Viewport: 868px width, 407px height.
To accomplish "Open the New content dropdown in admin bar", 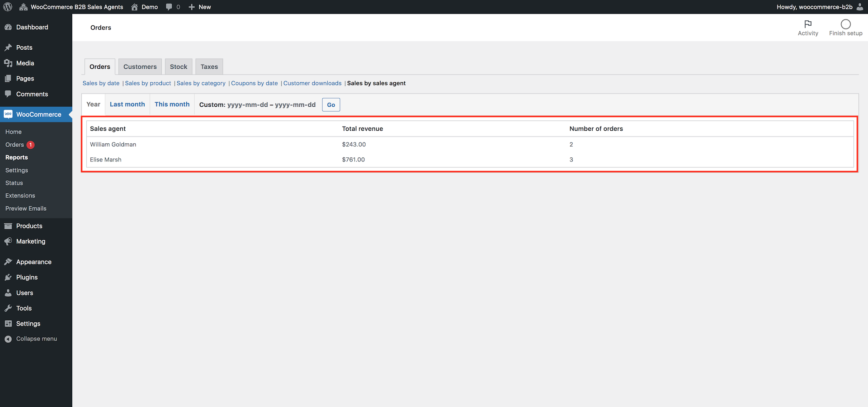I will tap(200, 7).
